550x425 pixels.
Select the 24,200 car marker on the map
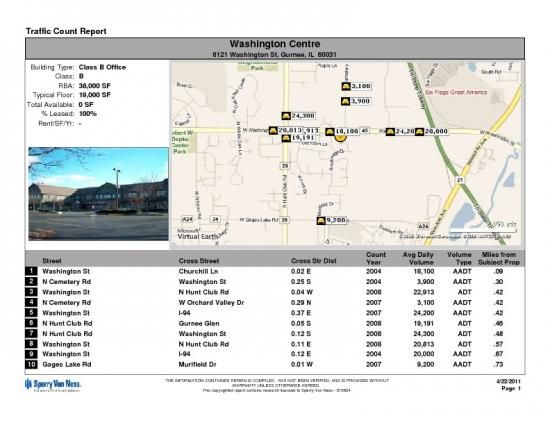point(390,132)
